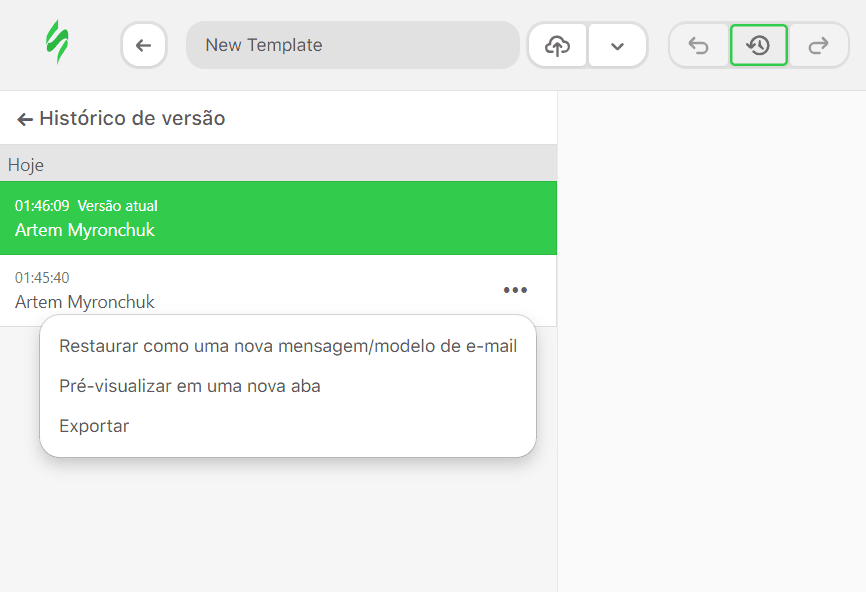Click Histórico de versão heading to go back
This screenshot has width=866, height=592.
pyautogui.click(x=130, y=117)
